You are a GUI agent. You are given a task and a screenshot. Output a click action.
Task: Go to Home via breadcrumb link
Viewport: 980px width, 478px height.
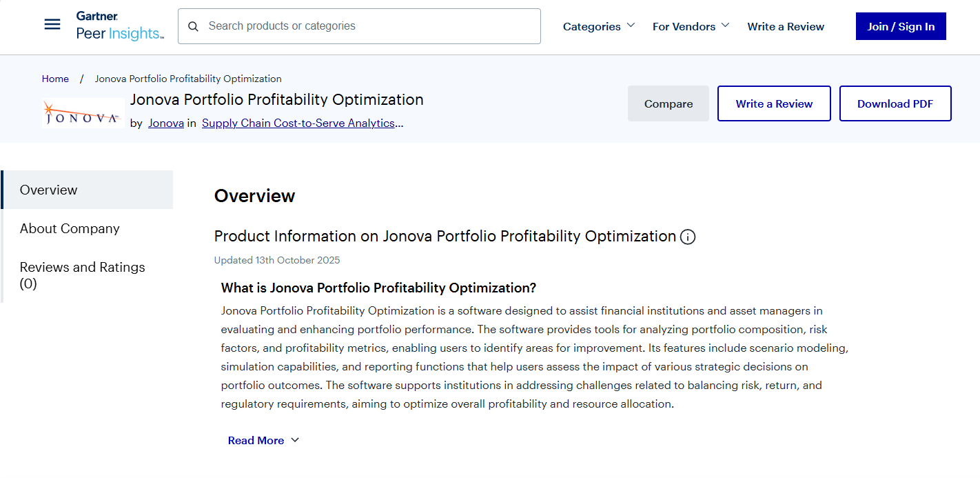55,79
